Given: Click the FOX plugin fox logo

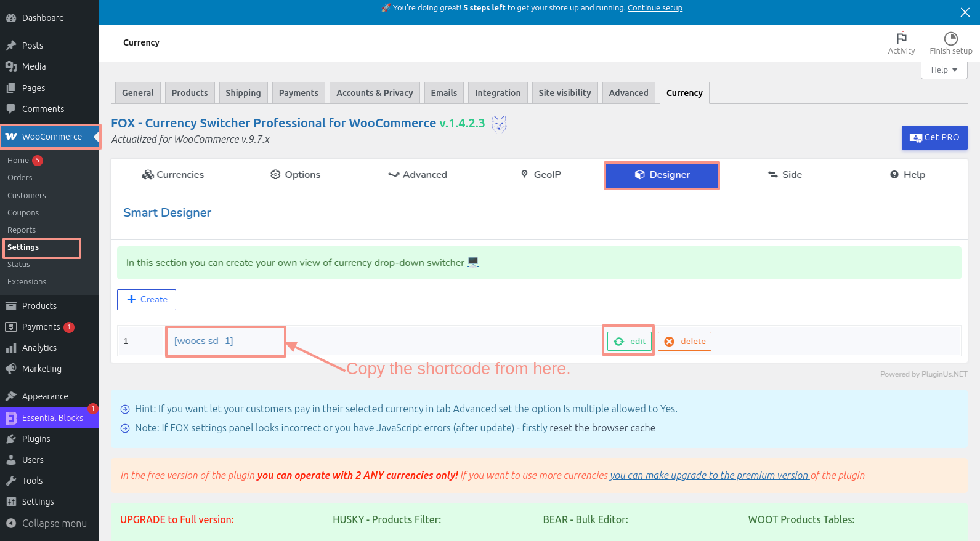Looking at the screenshot, I should (499, 124).
